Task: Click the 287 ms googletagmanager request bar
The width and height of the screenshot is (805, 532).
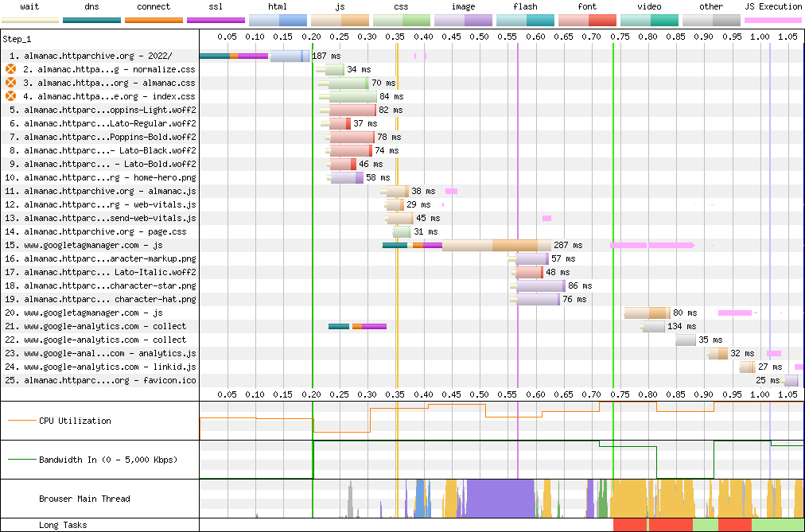Action: click(493, 245)
